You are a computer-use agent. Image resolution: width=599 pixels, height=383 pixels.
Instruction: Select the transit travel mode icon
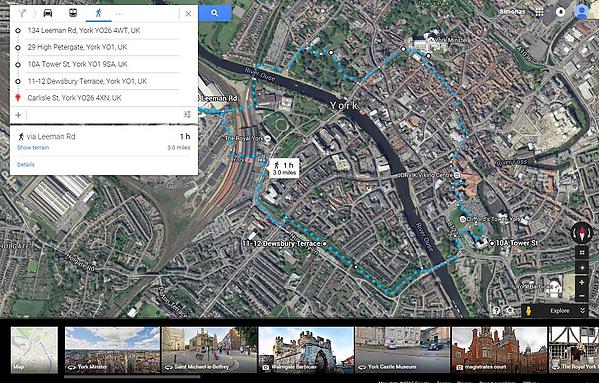coord(73,13)
